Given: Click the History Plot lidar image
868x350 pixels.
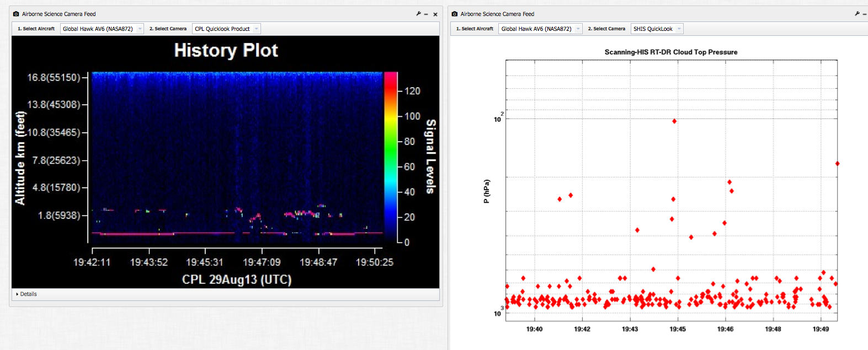Looking at the screenshot, I should (237, 157).
